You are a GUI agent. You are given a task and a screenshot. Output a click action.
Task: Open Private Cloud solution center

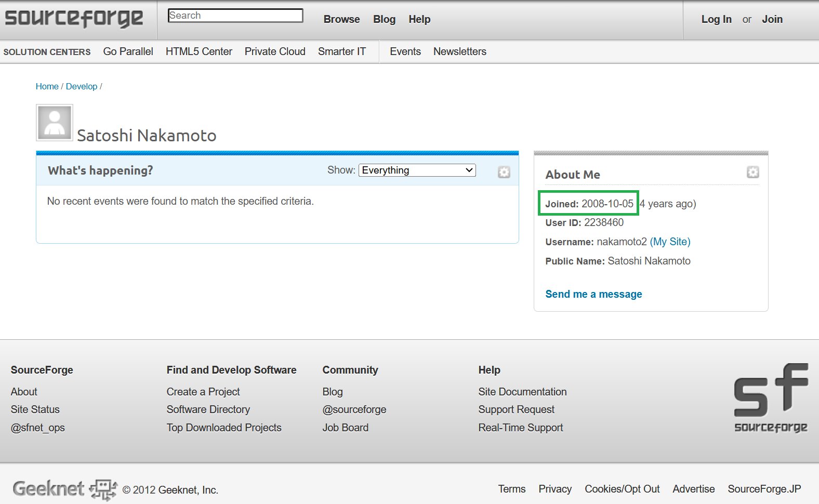275,51
